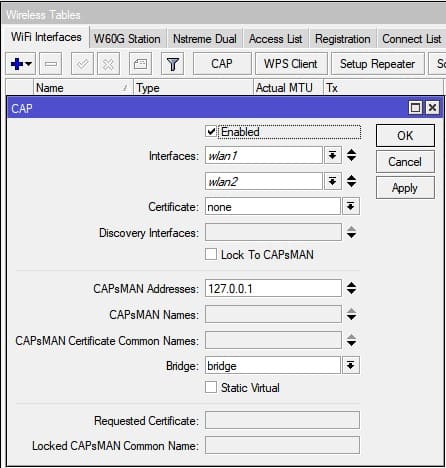
Task: Click the WPS Client button
Action: point(291,64)
